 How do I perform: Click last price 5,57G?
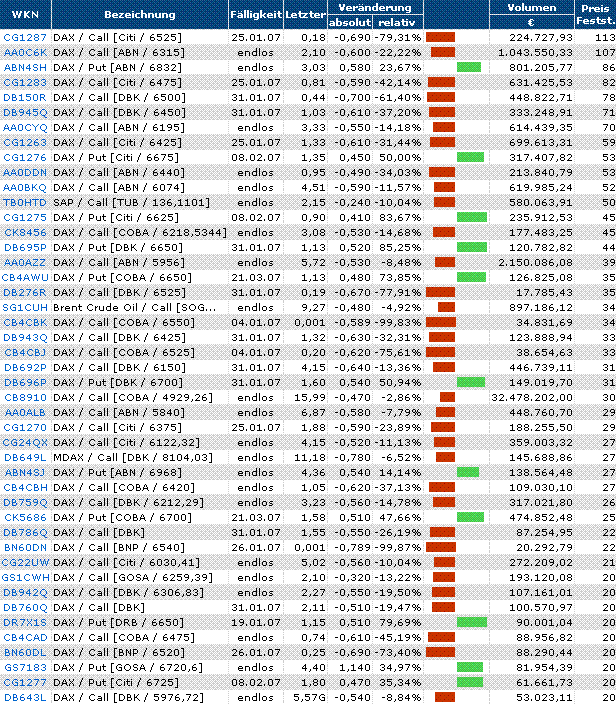(309, 698)
